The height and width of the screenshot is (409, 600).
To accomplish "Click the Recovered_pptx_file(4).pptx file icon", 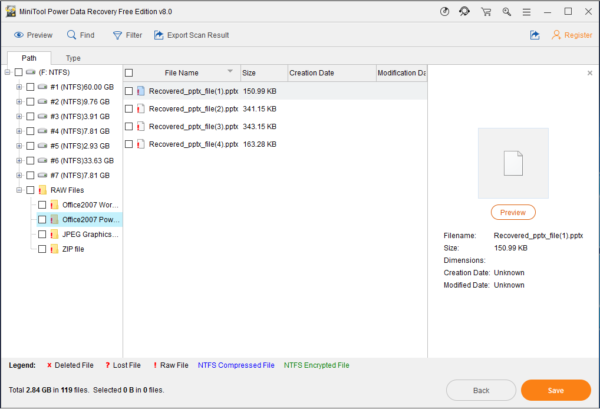I will [x=141, y=144].
